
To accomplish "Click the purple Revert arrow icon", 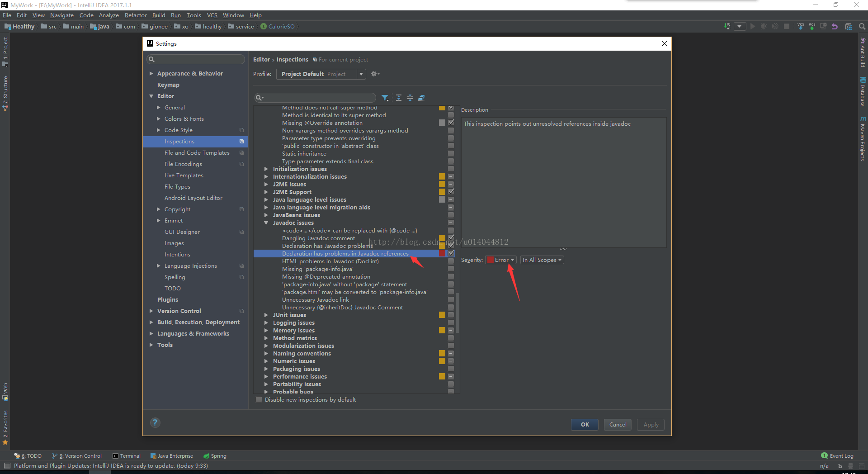I will coord(835,26).
